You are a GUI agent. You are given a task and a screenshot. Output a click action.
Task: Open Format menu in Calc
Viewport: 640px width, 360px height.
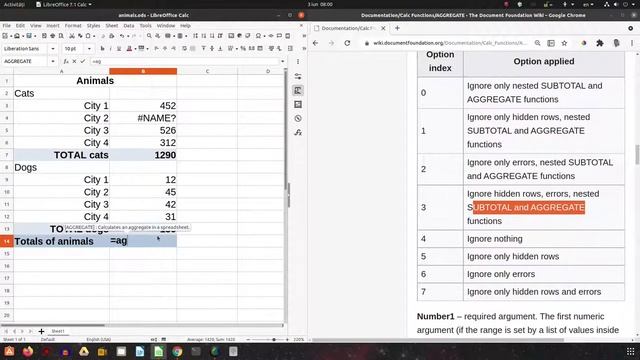coord(73,25)
